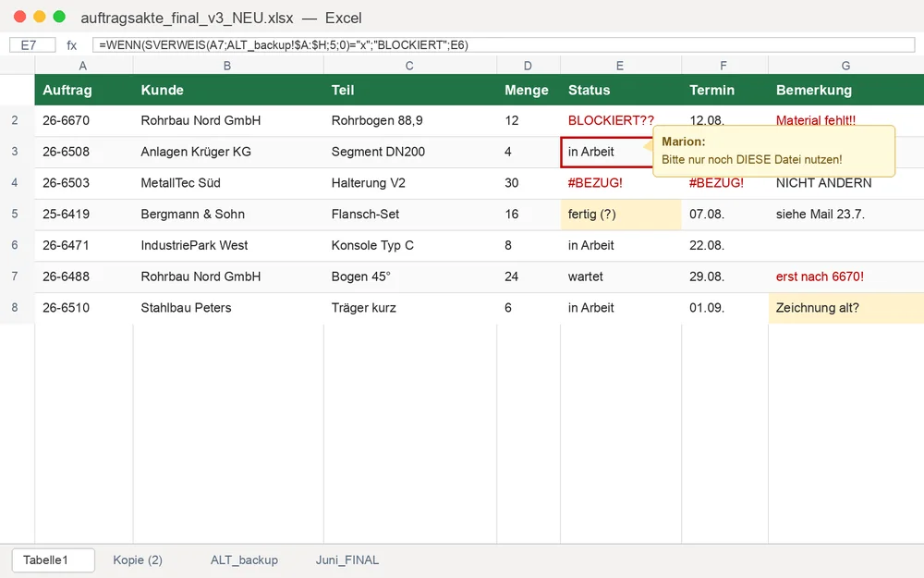The width and height of the screenshot is (924, 578).
Task: Select cell with order 25-6419
Action: coord(84,215)
